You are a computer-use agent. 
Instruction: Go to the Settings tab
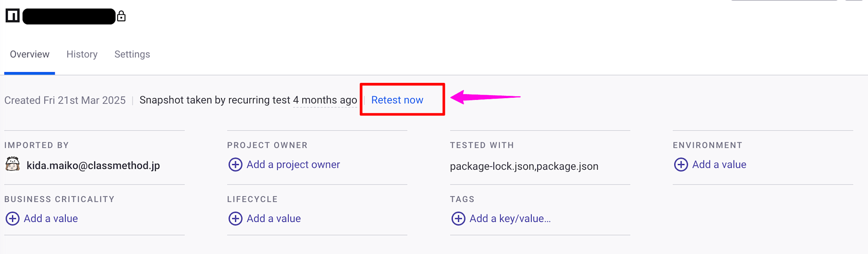tap(132, 54)
